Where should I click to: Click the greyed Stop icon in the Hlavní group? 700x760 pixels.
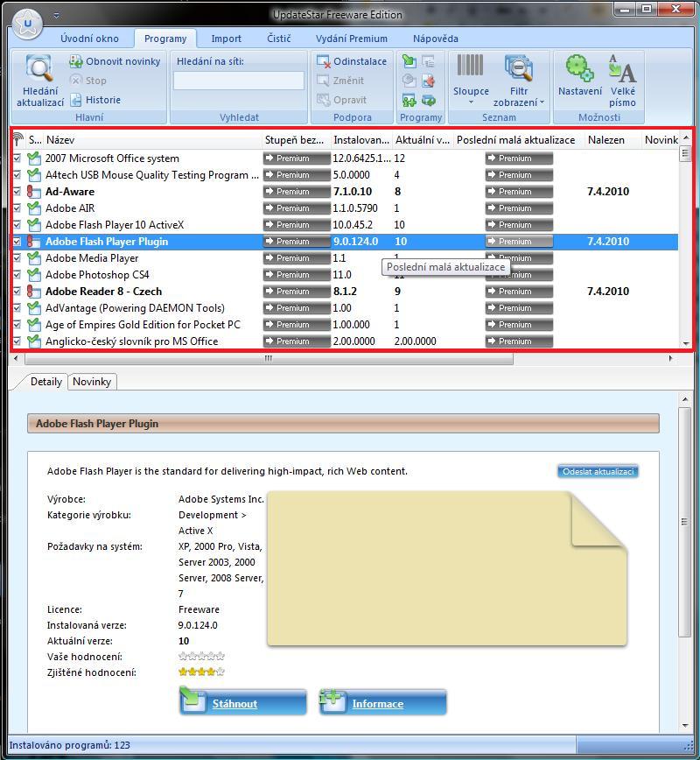pos(75,81)
